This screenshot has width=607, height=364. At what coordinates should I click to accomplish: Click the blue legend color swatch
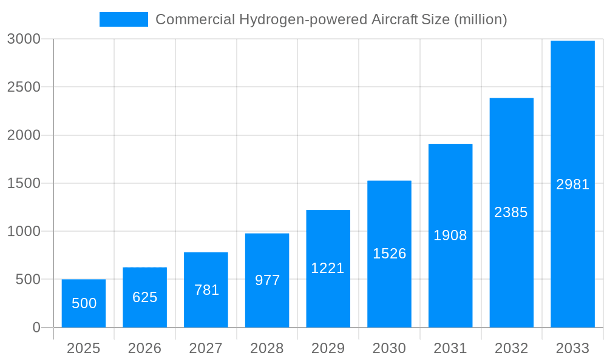123,19
